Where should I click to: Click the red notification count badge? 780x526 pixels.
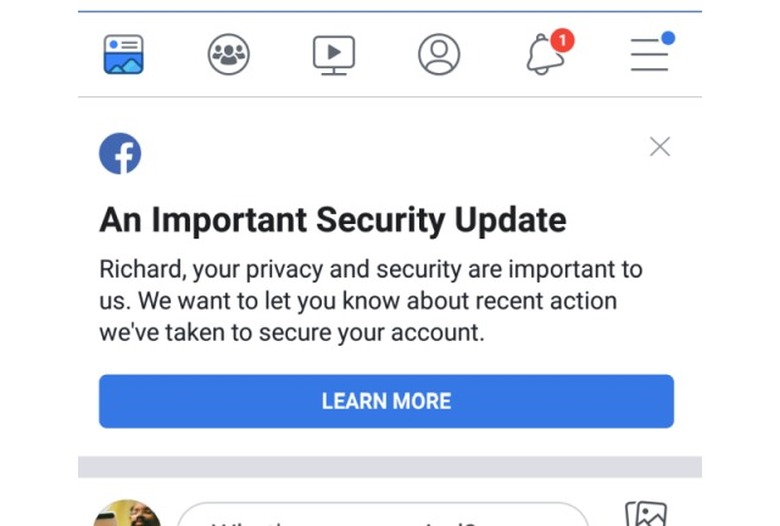click(563, 40)
